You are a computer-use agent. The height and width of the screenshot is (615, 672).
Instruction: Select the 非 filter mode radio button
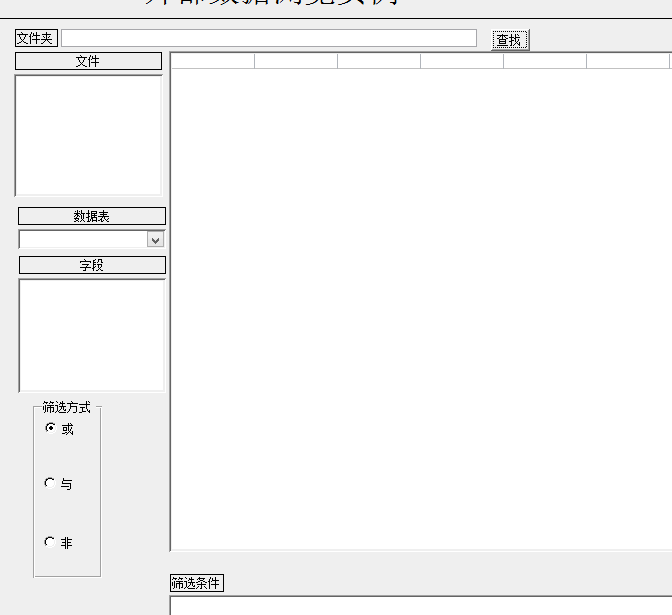tap(51, 542)
